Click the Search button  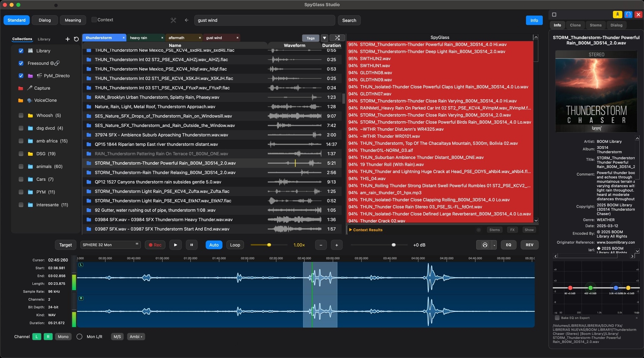pyautogui.click(x=349, y=20)
